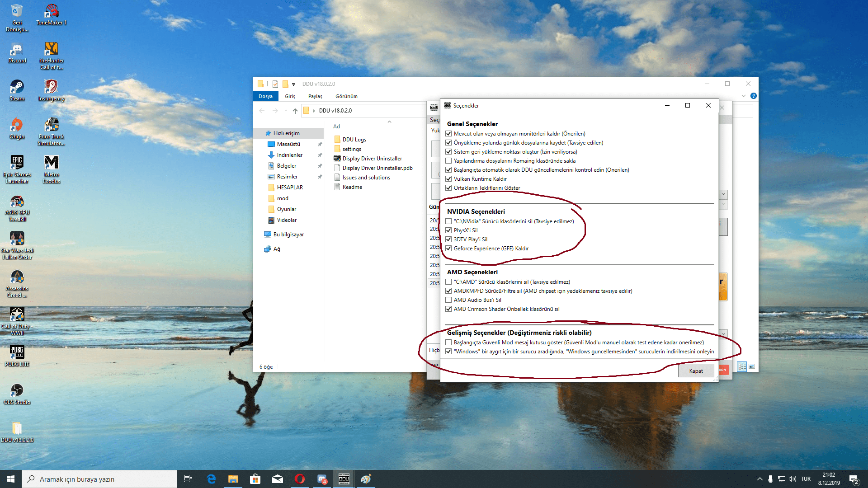This screenshot has height=488, width=868.
Task: Open Euro Truck Simulator desktop icon
Action: point(52,131)
